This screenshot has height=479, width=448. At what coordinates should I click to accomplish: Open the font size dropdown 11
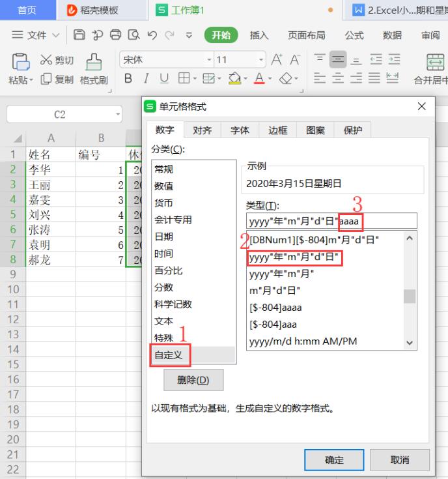click(261, 59)
